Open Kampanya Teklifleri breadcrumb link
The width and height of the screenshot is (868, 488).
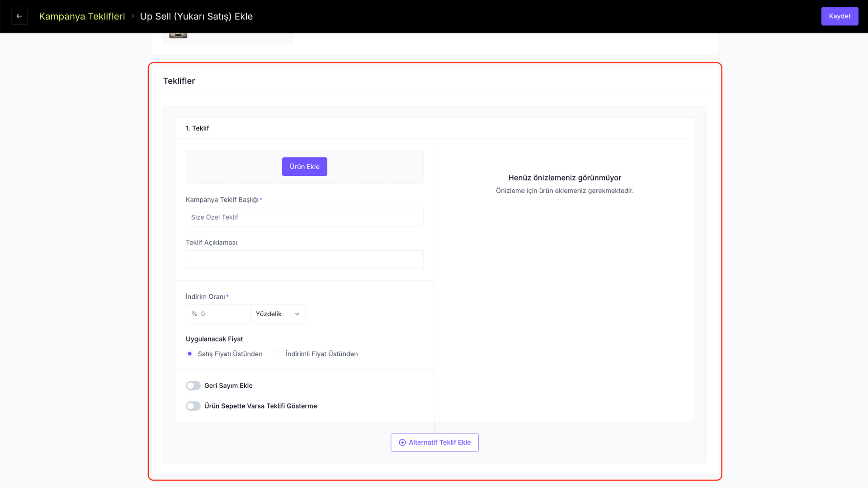(x=82, y=16)
